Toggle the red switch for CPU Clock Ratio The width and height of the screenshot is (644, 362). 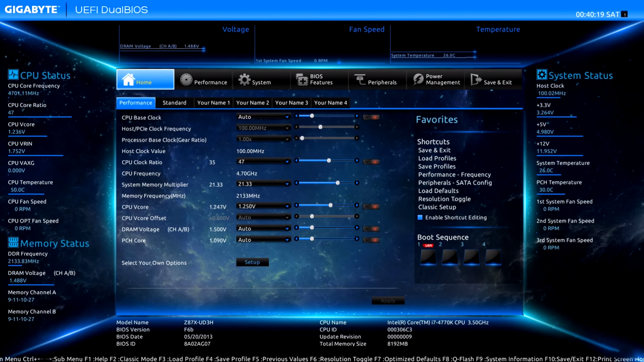(371, 161)
